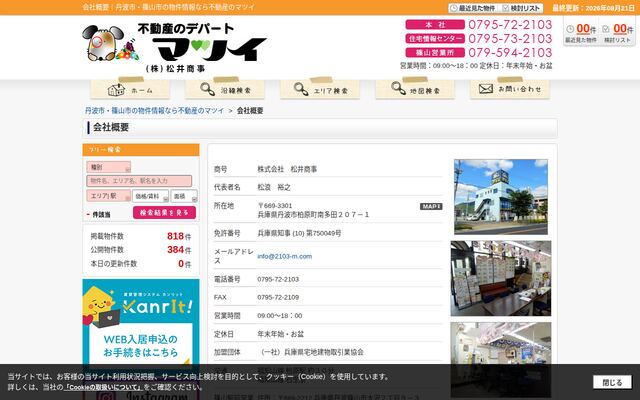
Task: Click the 最終更新 date in top bar
Action: (593, 8)
